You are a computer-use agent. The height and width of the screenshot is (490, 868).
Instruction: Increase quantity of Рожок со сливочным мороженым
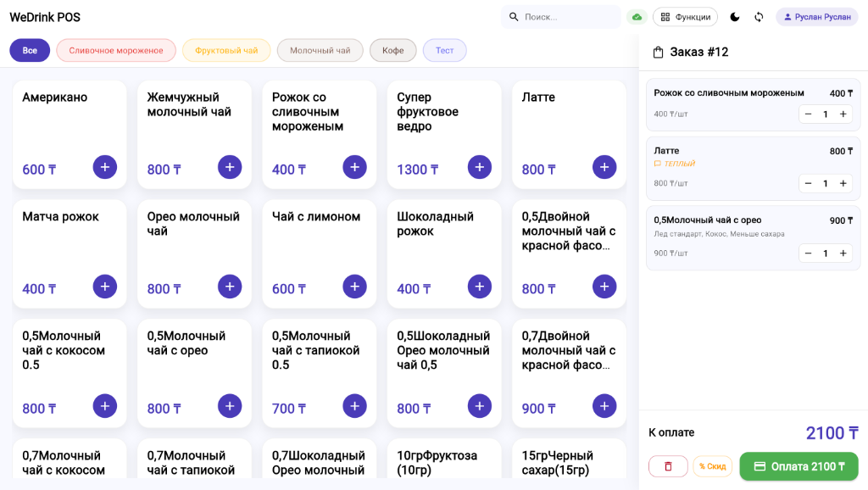click(843, 114)
